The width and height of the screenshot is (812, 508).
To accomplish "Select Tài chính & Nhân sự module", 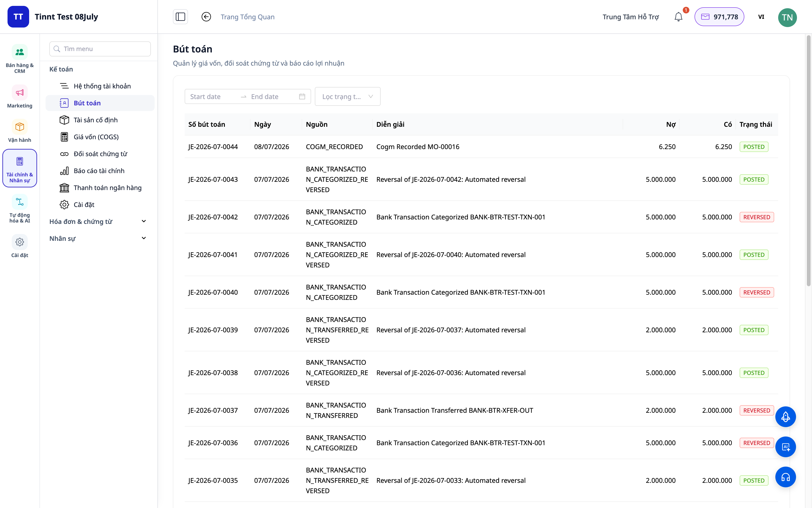I will coord(20,168).
